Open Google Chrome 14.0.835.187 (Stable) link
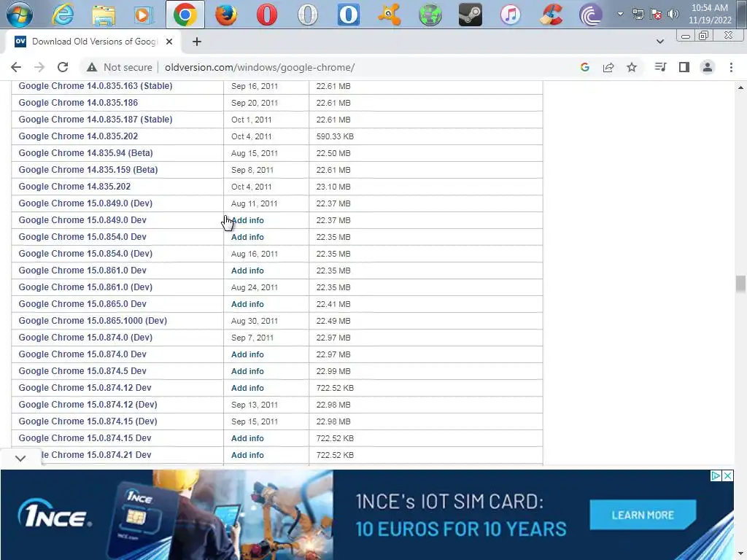Screen dimensions: 747x560 click(x=96, y=120)
